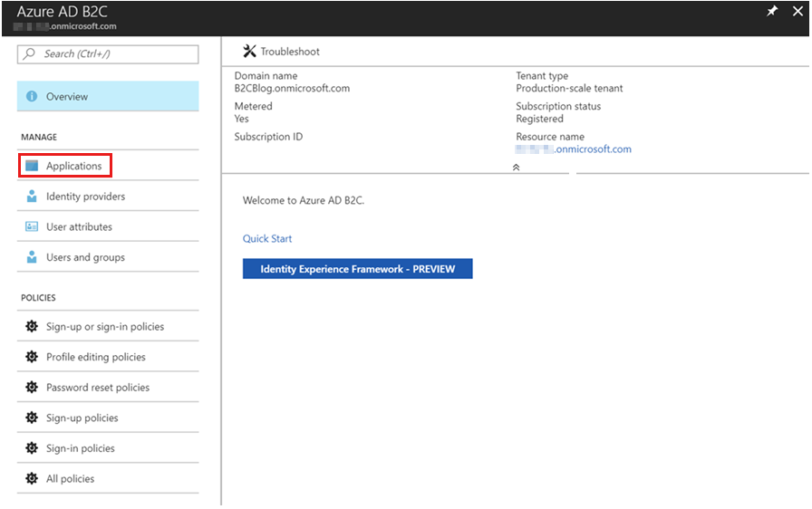Open All policies

tap(108, 478)
